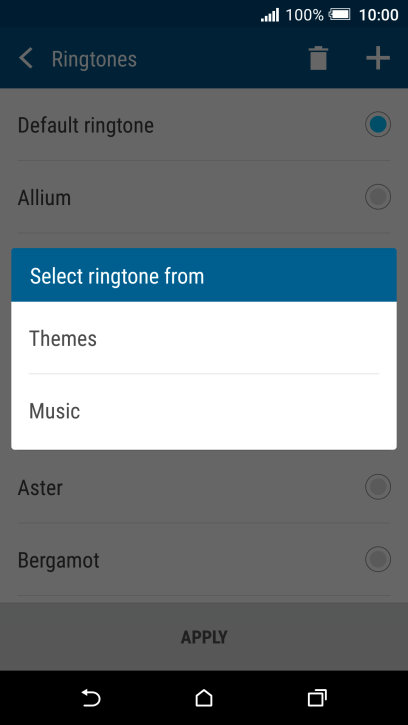This screenshot has width=408, height=725.
Task: Tap the plus add ringtone icon
Action: click(x=378, y=59)
